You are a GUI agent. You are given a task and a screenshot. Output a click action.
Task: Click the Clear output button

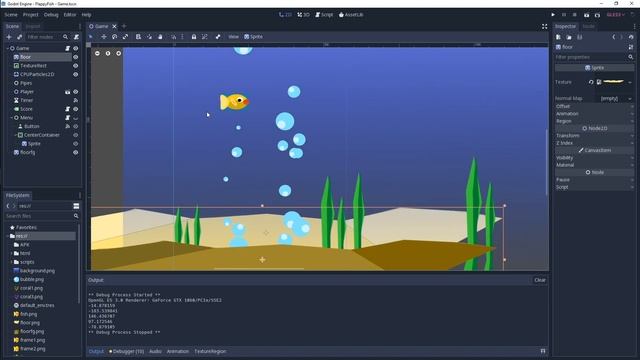540,280
